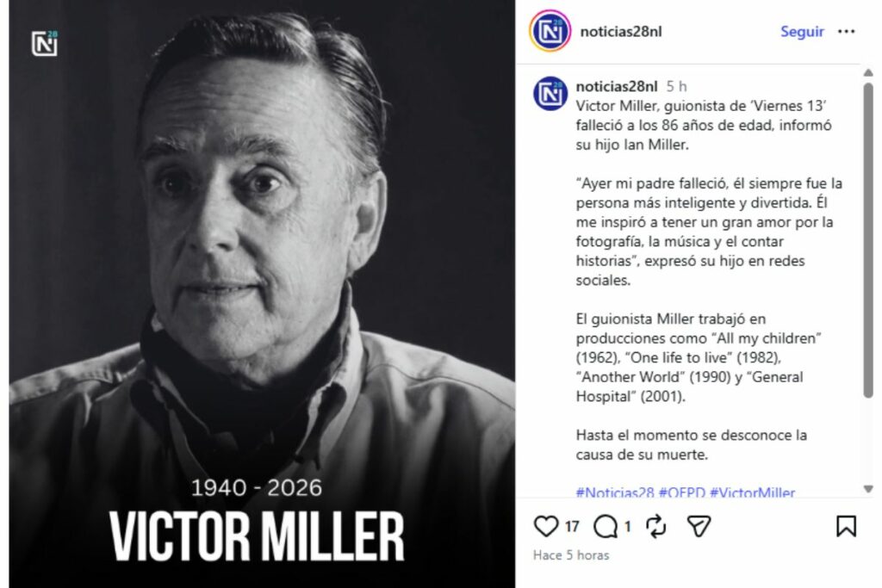Like the post with the heart icon
The width and height of the screenshot is (882, 588).
[x=545, y=526]
